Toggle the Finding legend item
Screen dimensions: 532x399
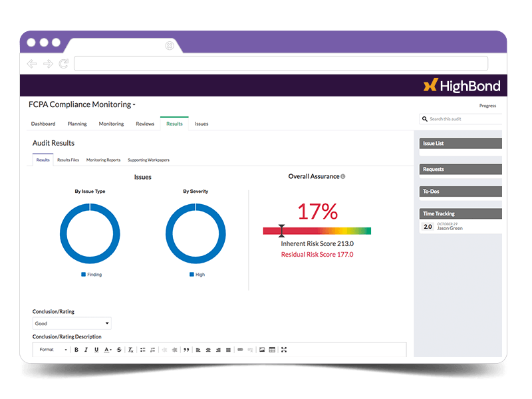(x=92, y=275)
